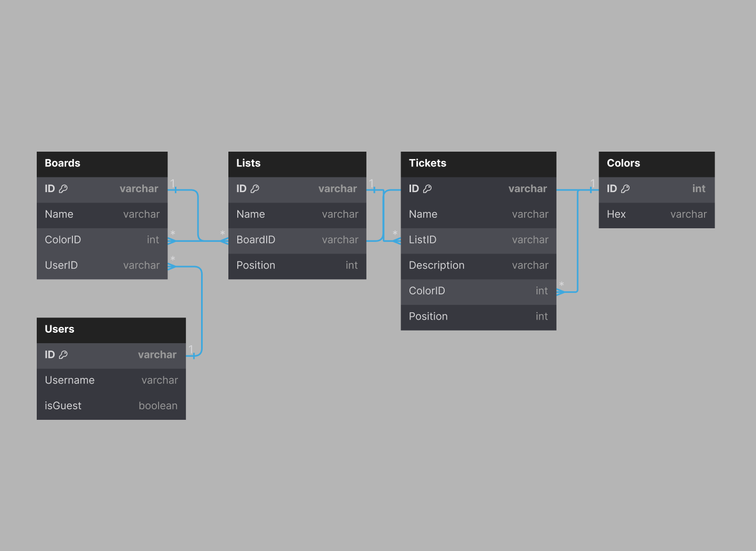The image size is (756, 551).
Task: Click the Name field in Tickets table
Action: [x=478, y=215]
